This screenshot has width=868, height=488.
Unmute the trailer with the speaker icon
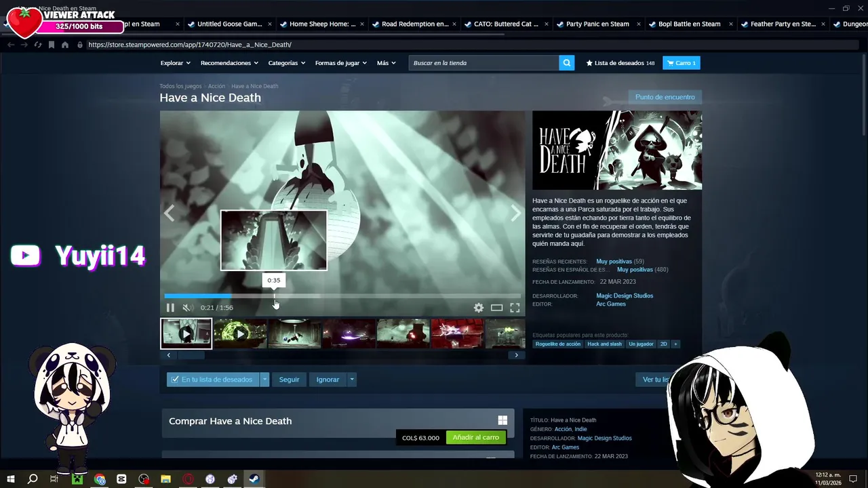coord(187,308)
